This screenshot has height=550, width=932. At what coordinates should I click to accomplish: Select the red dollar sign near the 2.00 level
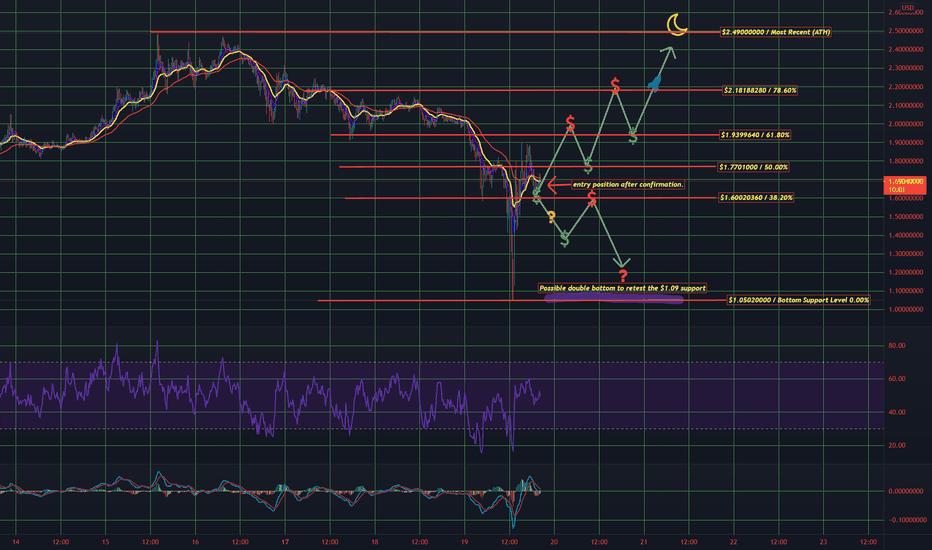[571, 124]
